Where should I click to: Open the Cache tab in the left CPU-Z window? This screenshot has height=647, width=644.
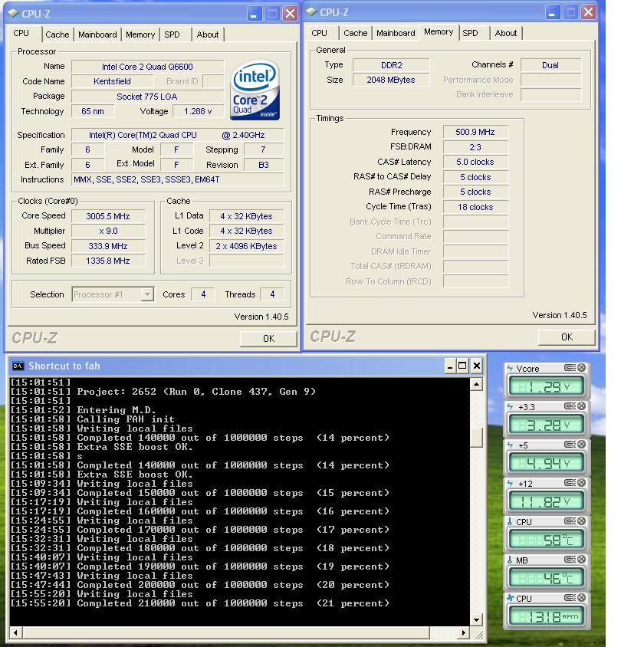click(x=58, y=34)
